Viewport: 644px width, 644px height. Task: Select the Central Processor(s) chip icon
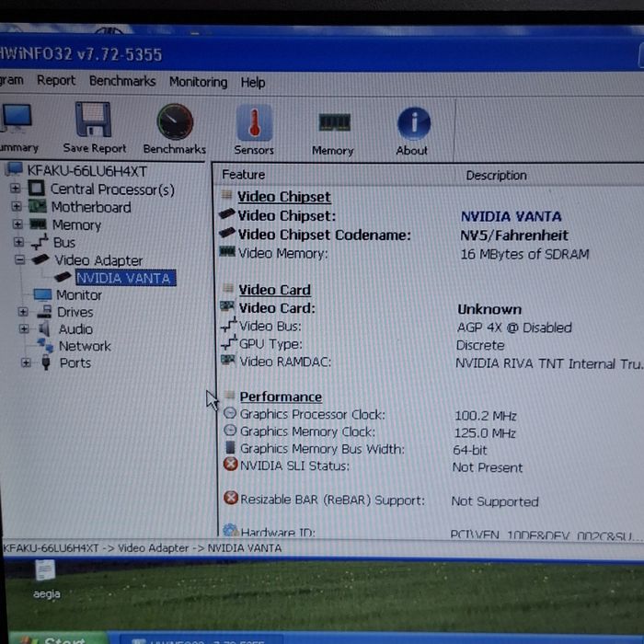(36, 189)
